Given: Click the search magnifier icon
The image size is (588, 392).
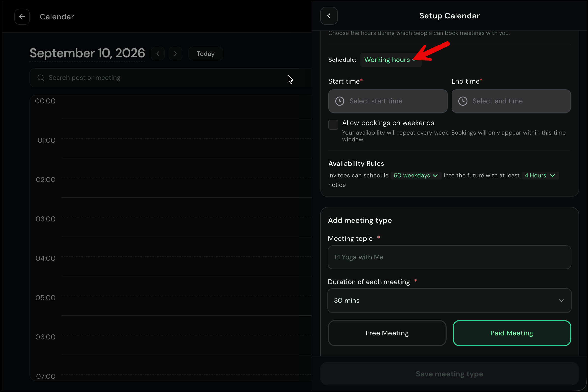Looking at the screenshot, I should click(x=41, y=78).
